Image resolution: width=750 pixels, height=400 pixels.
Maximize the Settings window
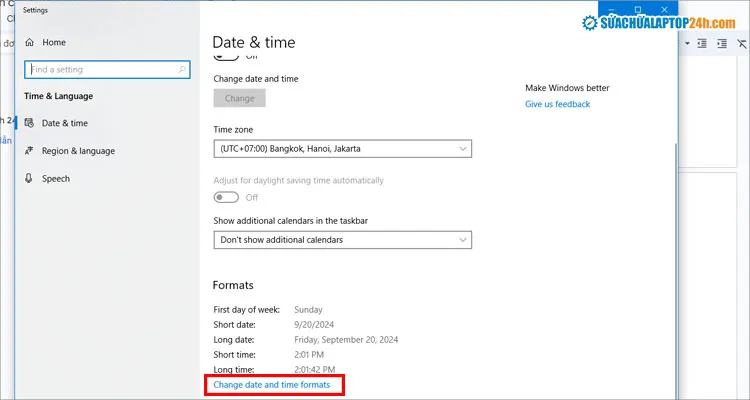[638, 9]
